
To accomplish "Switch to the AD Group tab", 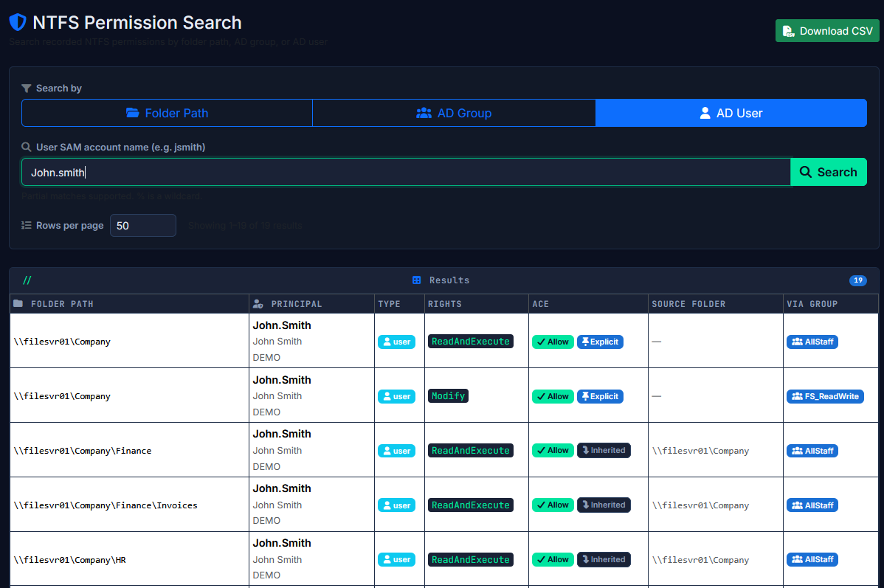I will click(x=454, y=114).
